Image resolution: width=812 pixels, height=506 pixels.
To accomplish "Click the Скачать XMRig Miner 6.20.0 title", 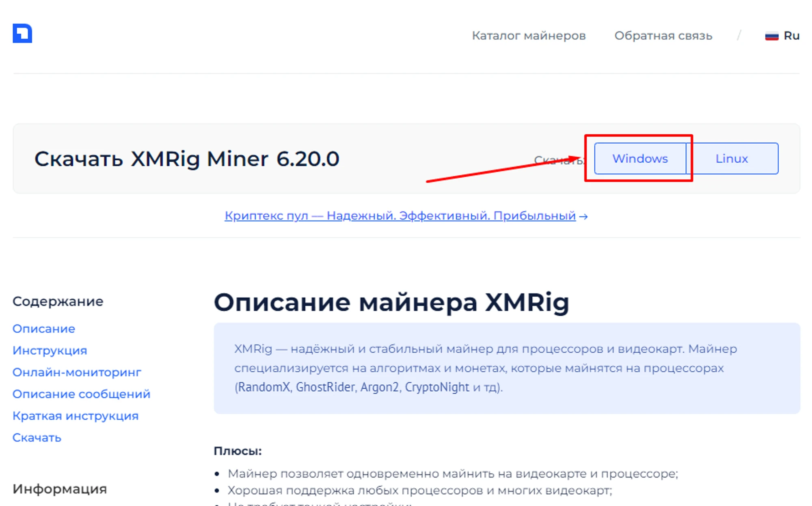I will 187,159.
